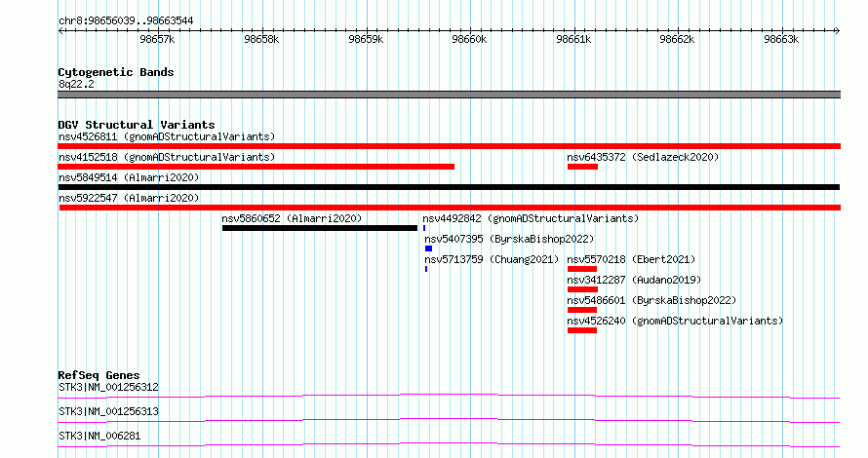The width and height of the screenshot is (868, 458).
Task: Click the nsv5849514 (Almarri2020) label
Action: pyautogui.click(x=129, y=177)
